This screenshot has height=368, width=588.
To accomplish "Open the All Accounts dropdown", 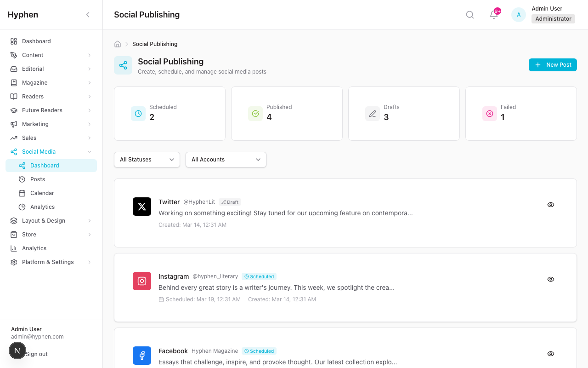I will pos(226,160).
